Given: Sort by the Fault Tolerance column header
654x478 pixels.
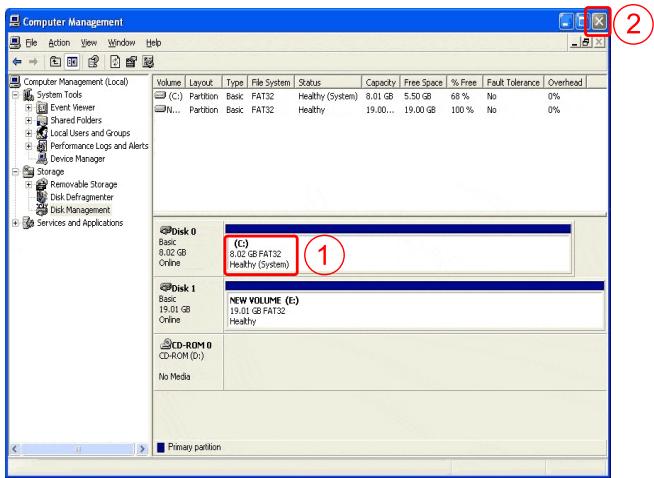Looking at the screenshot, I should pyautogui.click(x=513, y=83).
